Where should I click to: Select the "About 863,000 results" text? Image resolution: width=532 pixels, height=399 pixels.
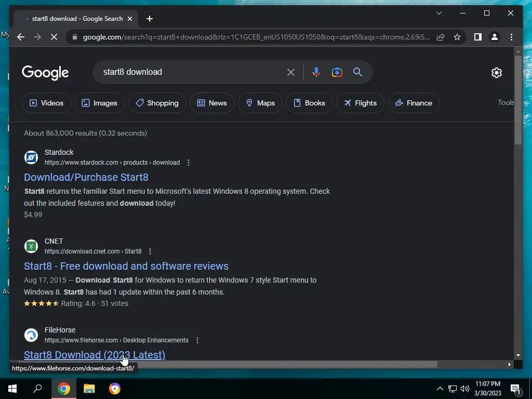86,133
